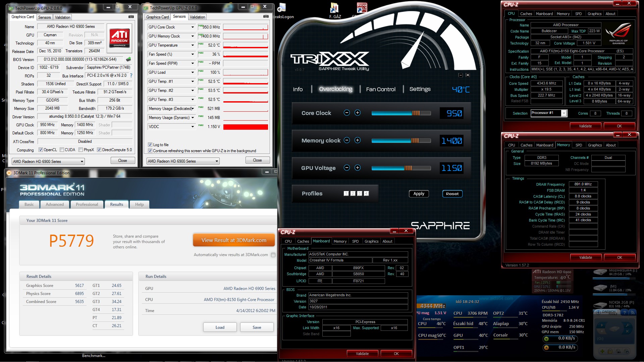The image size is (644, 362).
Task: Open the GPU Core Clock sensor dropdown
Action: pos(193,27)
